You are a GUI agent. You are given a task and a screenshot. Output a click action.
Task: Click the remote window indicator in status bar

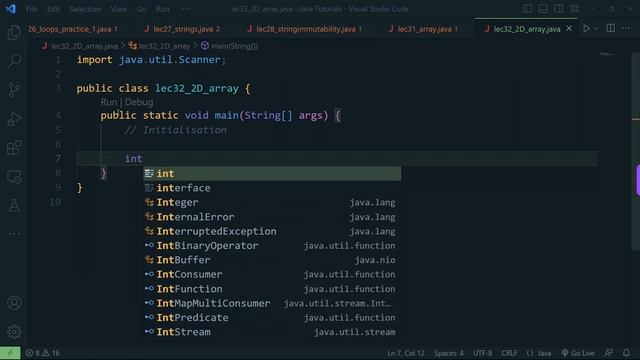click(10, 353)
